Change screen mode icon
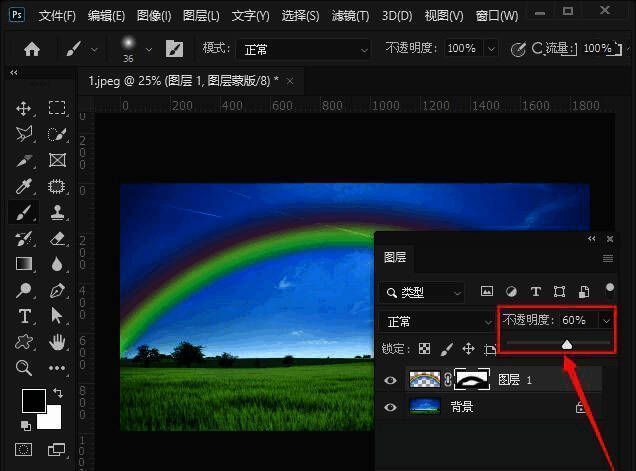Image resolution: width=636 pixels, height=471 pixels. [x=56, y=449]
